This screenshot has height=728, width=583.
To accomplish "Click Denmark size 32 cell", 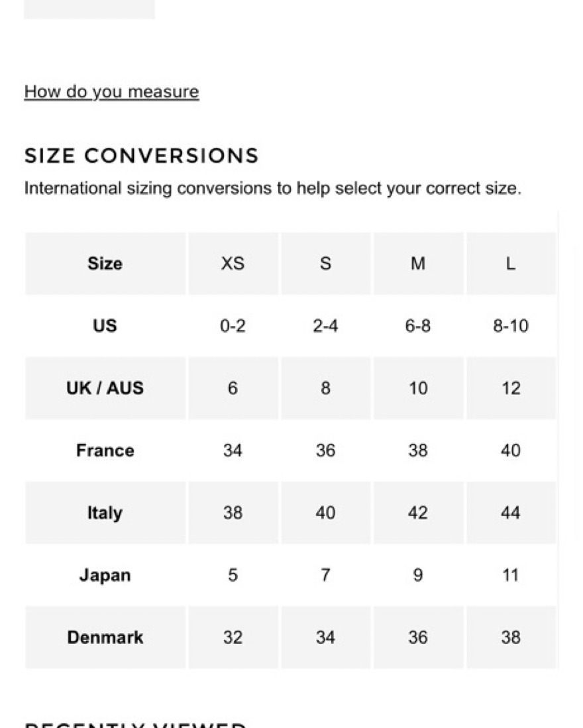I will point(233,637).
